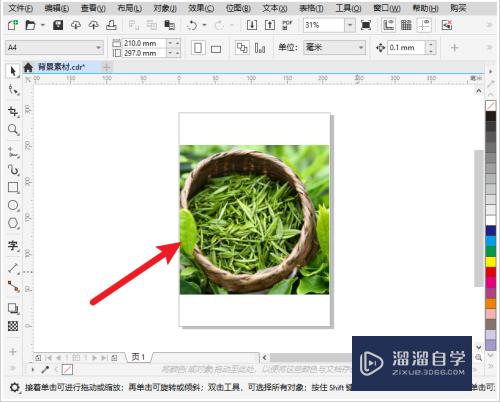Click the open folder icon

(x=30, y=25)
